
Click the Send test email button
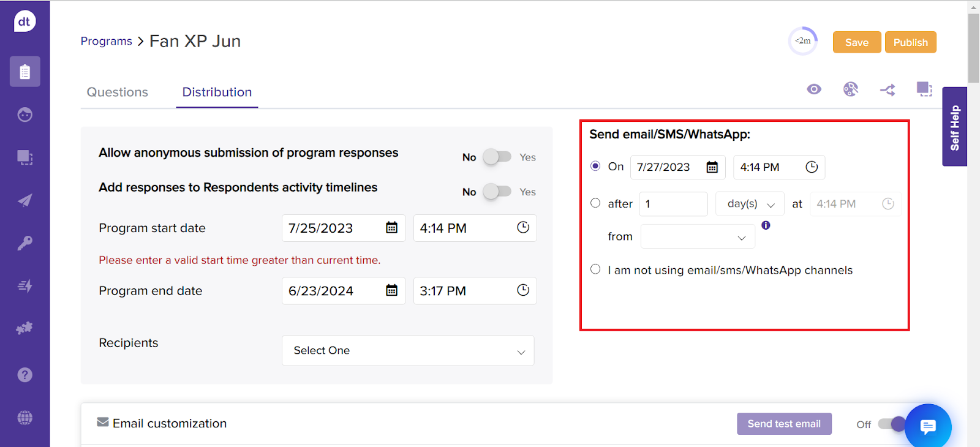783,424
